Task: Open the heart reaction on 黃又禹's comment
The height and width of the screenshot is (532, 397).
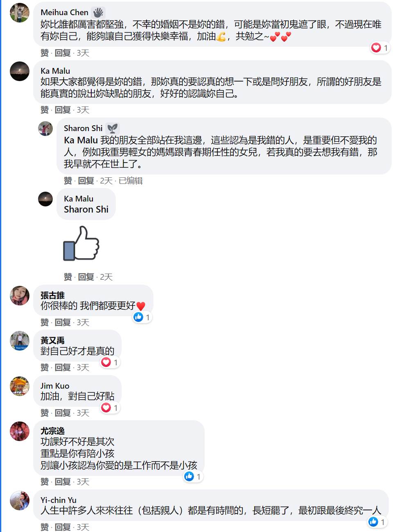Action: coord(110,362)
